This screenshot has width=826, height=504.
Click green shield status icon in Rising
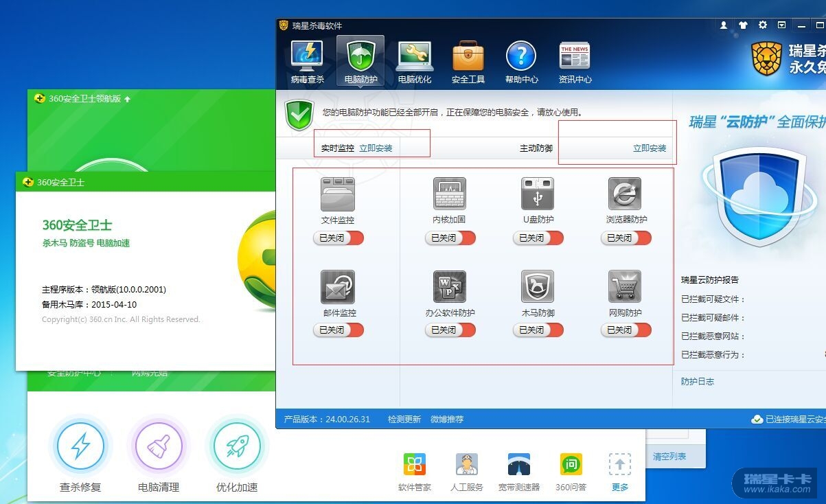point(299,115)
